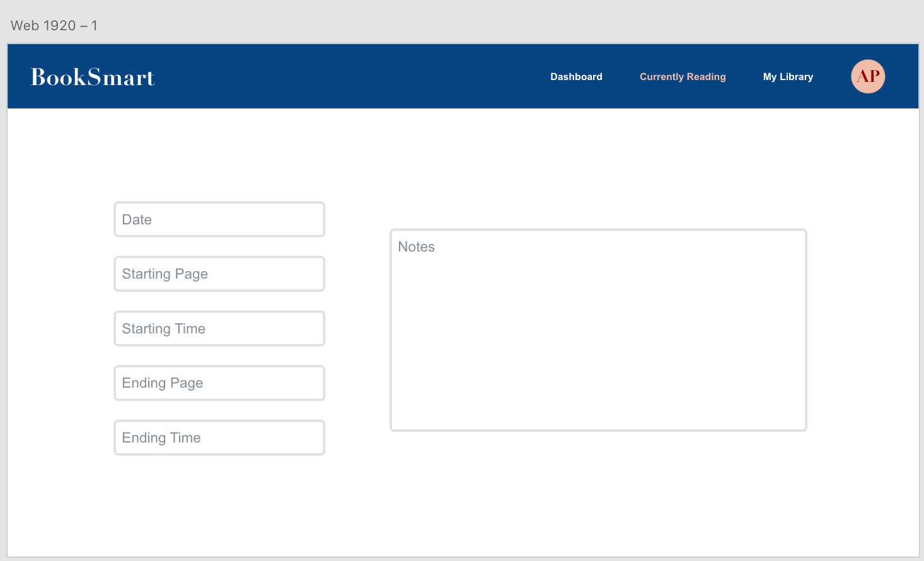Click into the Starting Page field

point(219,274)
